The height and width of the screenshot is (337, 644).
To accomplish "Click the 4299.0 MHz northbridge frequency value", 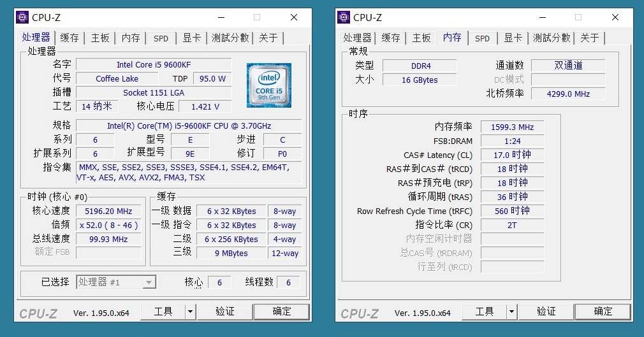I will [x=568, y=94].
